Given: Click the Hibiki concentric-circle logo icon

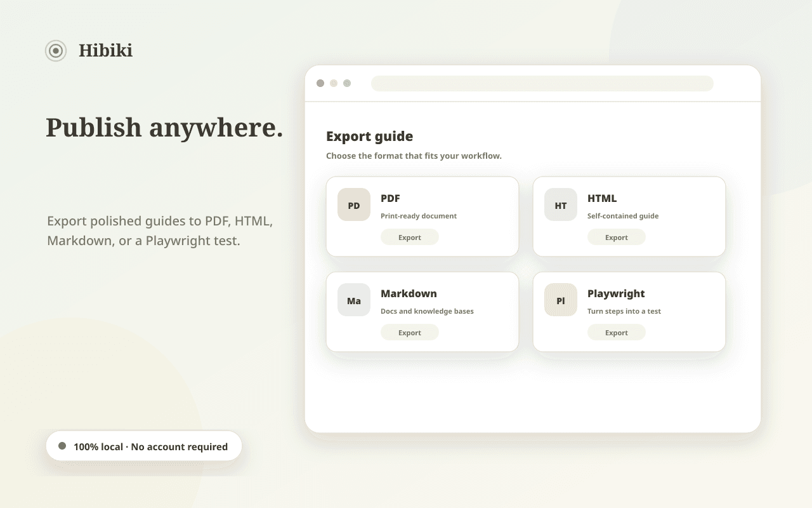Looking at the screenshot, I should pyautogui.click(x=56, y=51).
